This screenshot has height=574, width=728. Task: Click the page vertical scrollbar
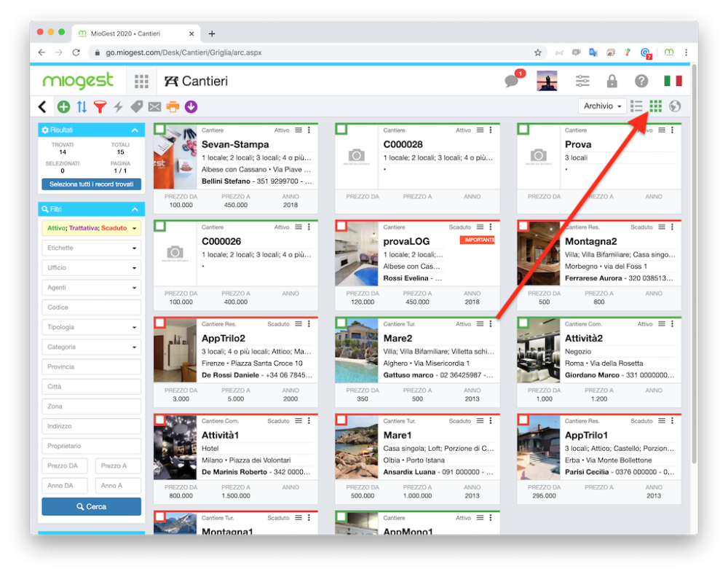point(694,264)
